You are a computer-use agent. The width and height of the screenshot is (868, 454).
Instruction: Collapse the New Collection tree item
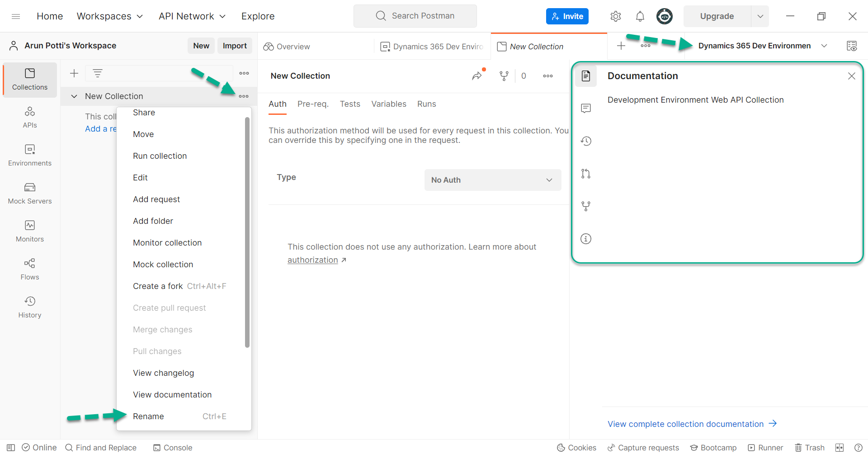point(74,96)
